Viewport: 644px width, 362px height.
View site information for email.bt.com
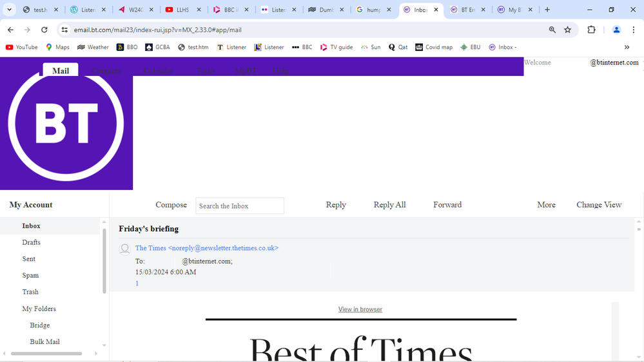[x=64, y=30]
